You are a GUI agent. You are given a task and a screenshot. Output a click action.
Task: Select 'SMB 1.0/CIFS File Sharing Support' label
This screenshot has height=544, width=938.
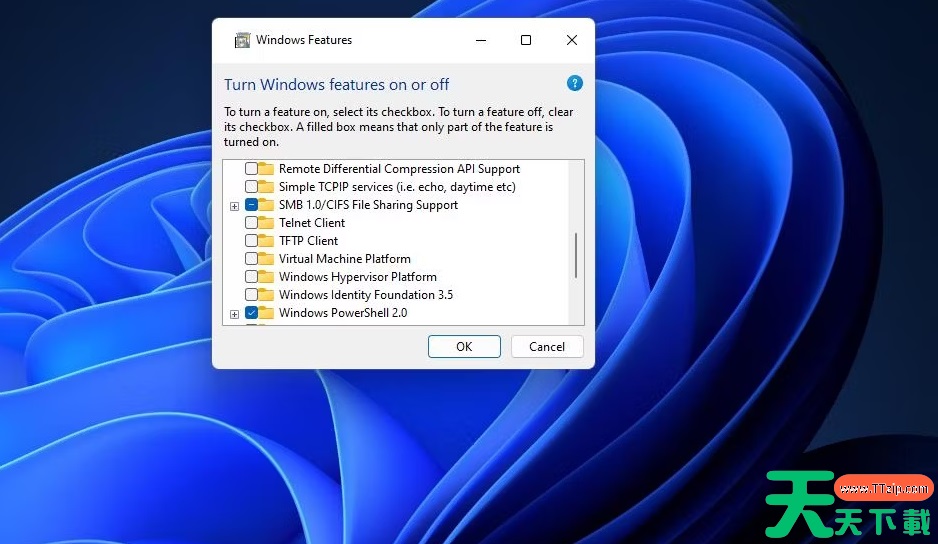click(368, 205)
